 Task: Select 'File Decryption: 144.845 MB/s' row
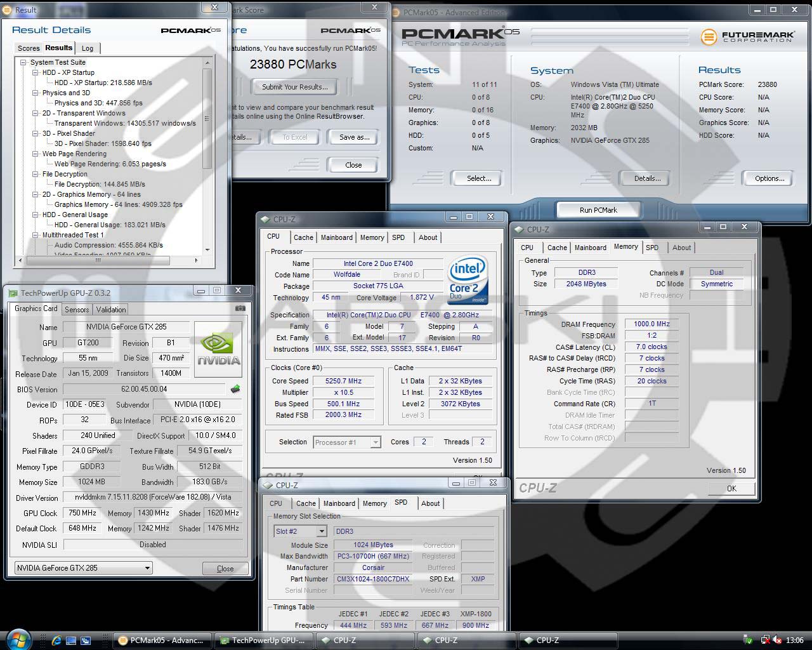tap(100, 184)
